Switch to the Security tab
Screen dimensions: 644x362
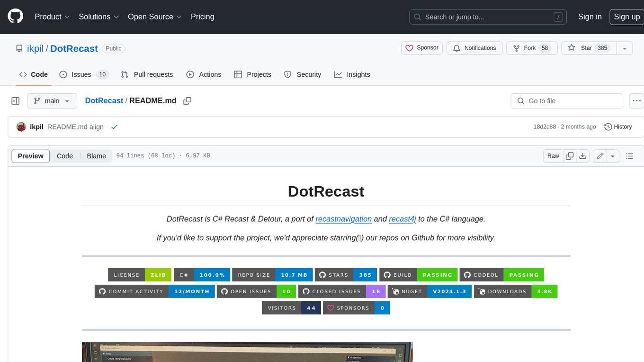[x=303, y=74]
